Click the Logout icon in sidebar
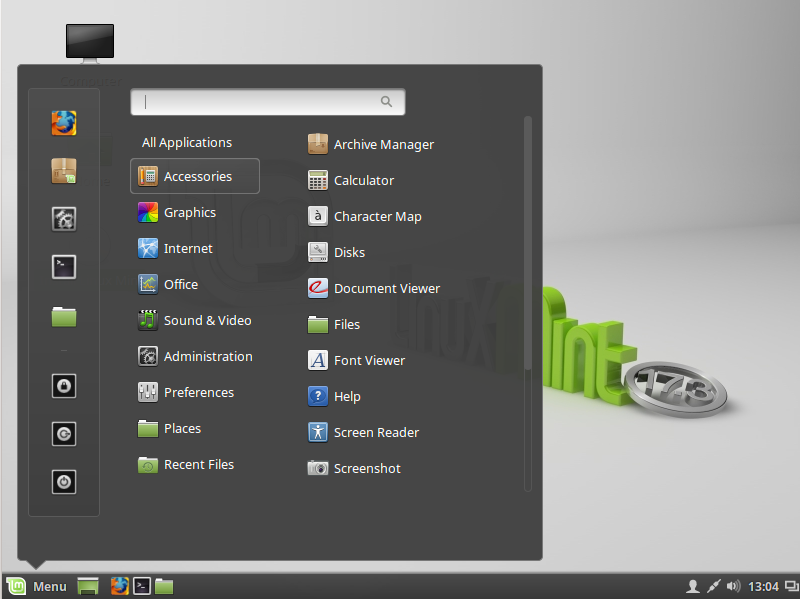 click(64, 434)
